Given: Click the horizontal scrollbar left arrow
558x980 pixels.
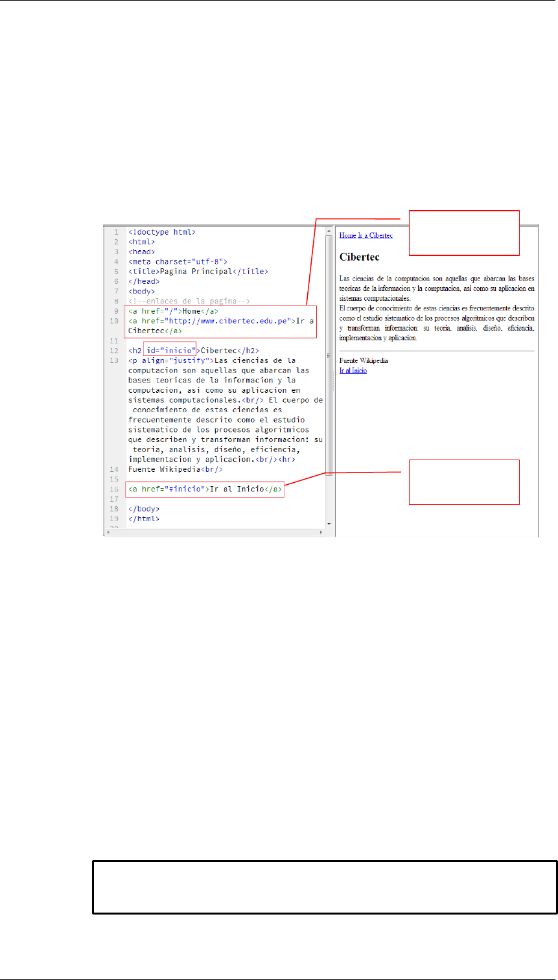Looking at the screenshot, I should 109,531.
